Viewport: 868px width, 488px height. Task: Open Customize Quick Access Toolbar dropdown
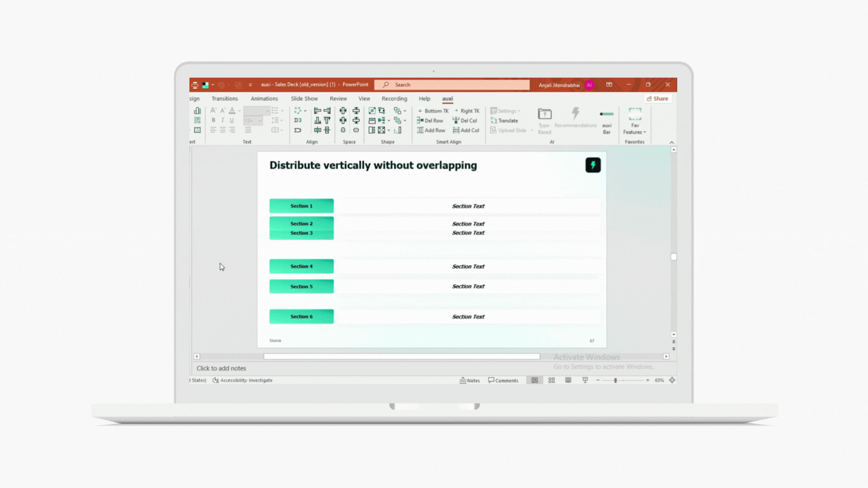coord(250,85)
